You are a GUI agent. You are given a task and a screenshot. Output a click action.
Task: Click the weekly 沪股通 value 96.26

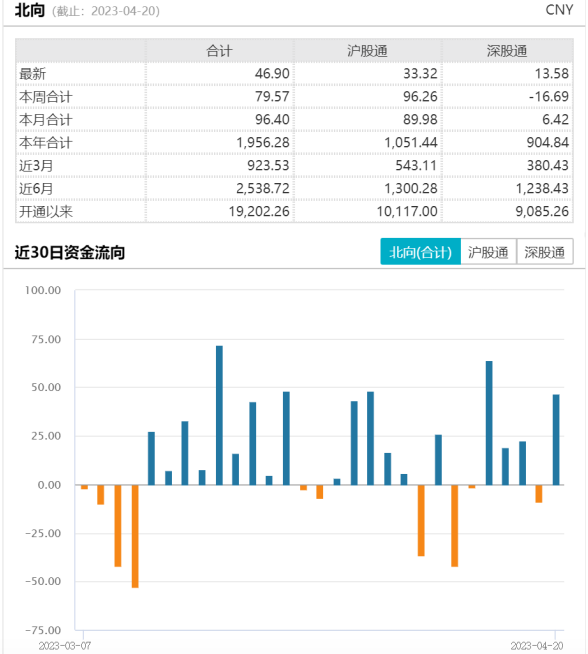coord(420,97)
